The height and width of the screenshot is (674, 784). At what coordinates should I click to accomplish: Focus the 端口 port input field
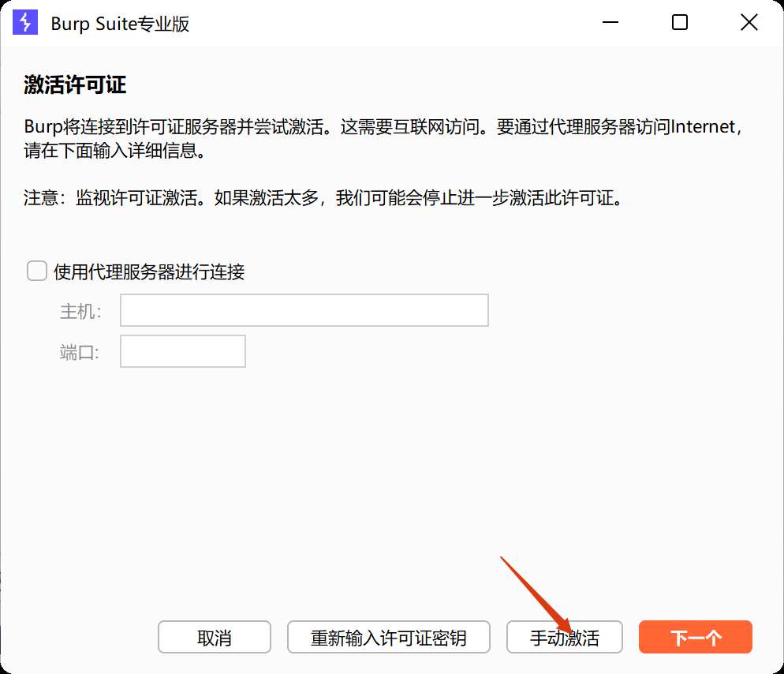point(182,351)
